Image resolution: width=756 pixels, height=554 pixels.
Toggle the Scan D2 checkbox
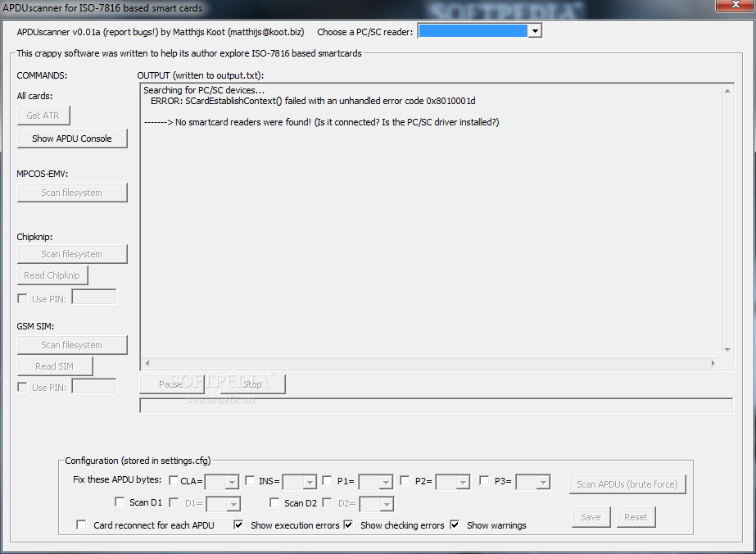pyautogui.click(x=274, y=502)
